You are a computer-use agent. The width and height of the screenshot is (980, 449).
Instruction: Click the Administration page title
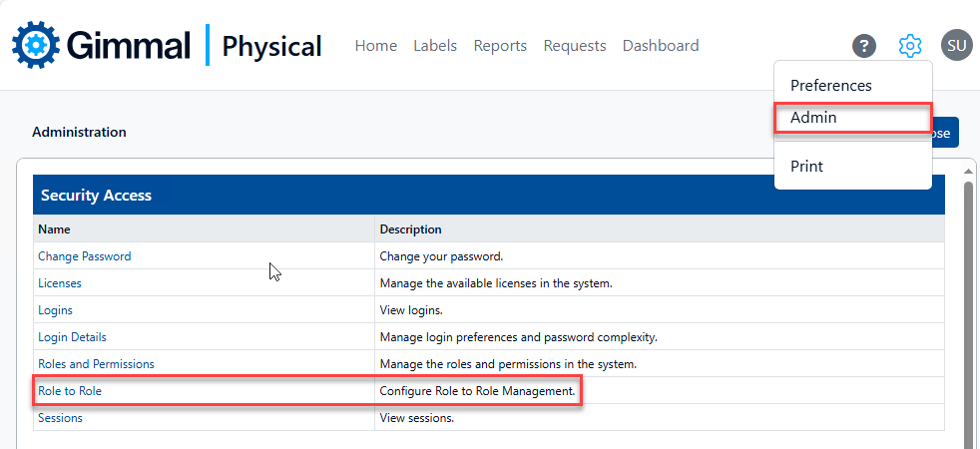click(x=79, y=132)
